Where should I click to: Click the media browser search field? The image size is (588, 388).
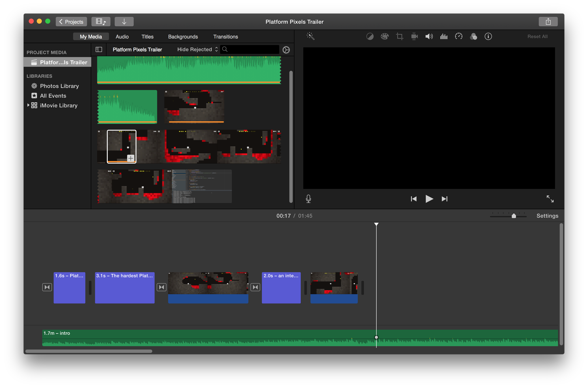point(250,49)
